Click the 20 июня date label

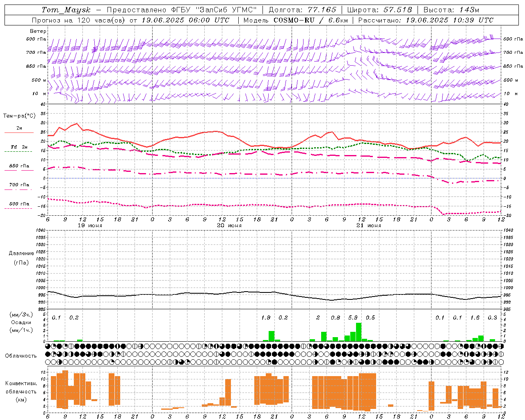coord(229,226)
